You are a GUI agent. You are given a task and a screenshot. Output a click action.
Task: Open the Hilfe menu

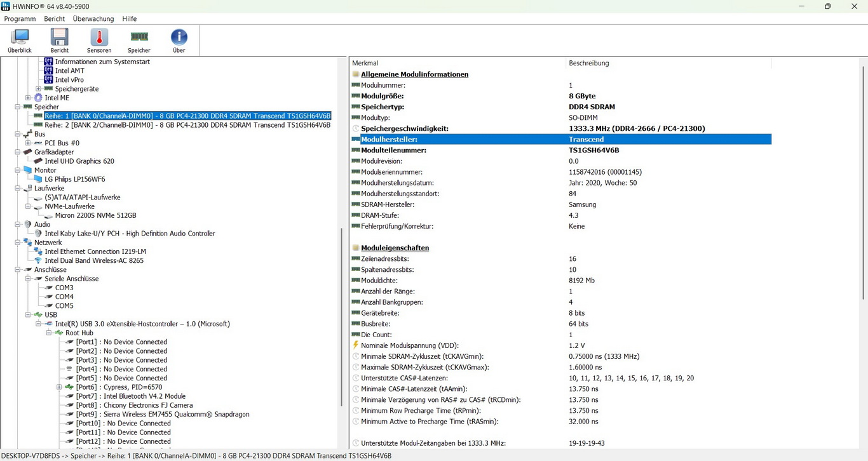(x=129, y=19)
